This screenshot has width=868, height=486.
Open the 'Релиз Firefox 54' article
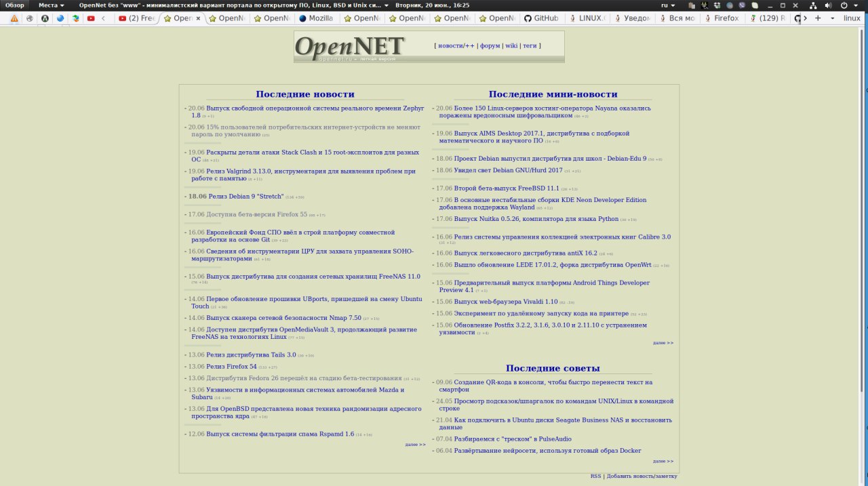point(231,366)
